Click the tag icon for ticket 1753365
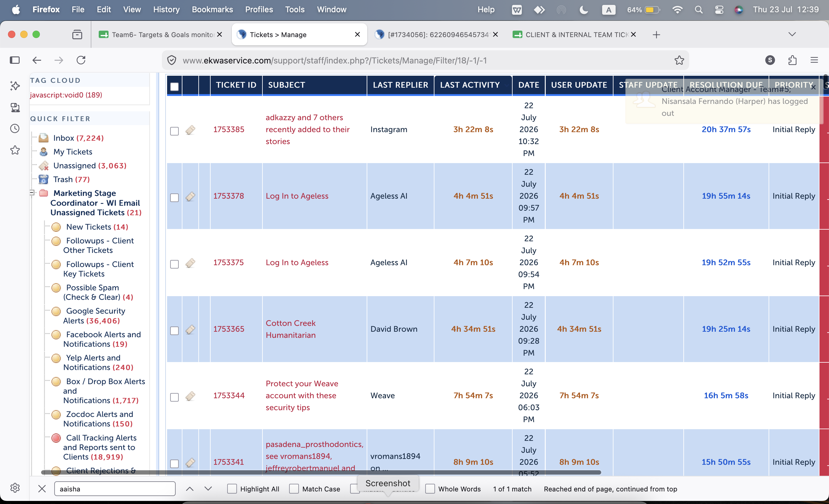The image size is (829, 504). coord(190,329)
